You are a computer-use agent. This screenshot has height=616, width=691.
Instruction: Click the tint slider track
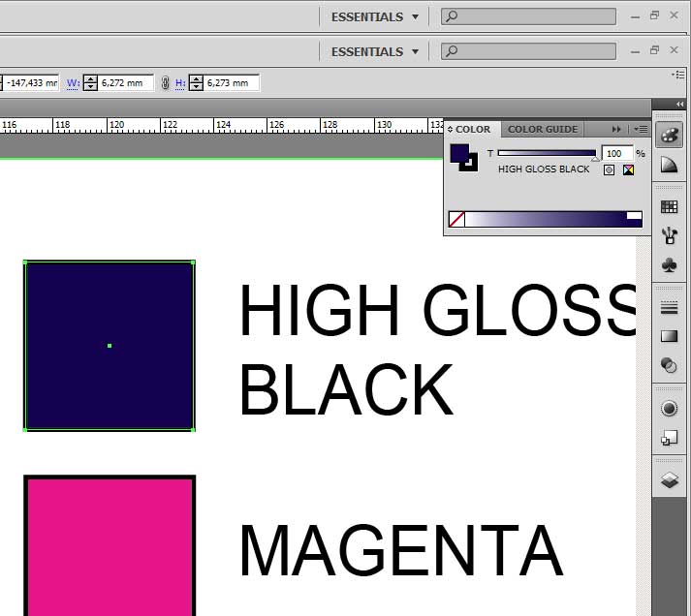coord(547,153)
